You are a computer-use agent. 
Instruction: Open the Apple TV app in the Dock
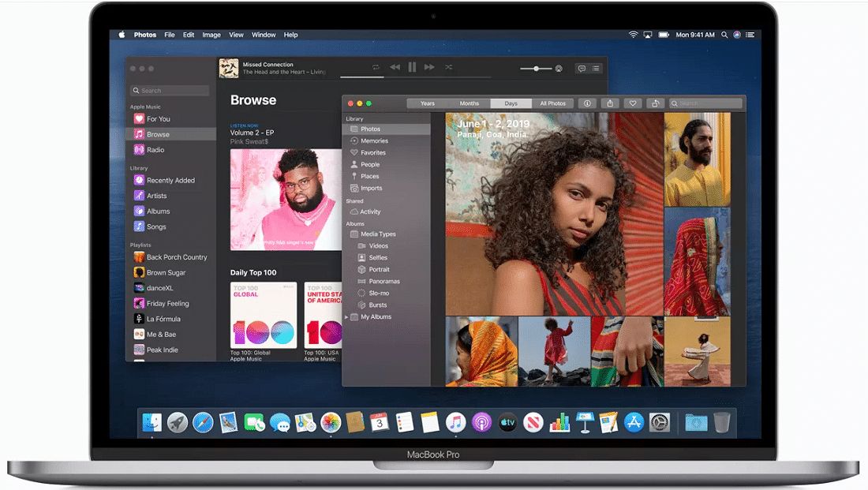pyautogui.click(x=507, y=422)
